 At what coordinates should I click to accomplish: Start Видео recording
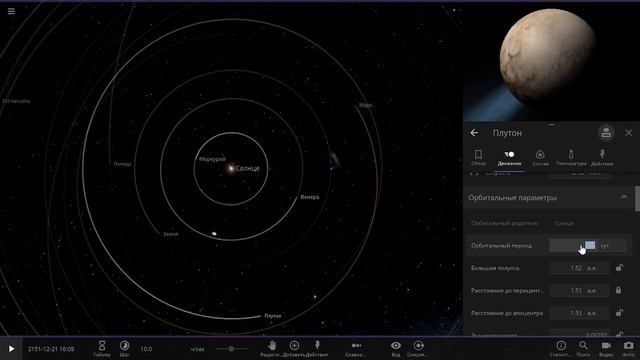606,349
